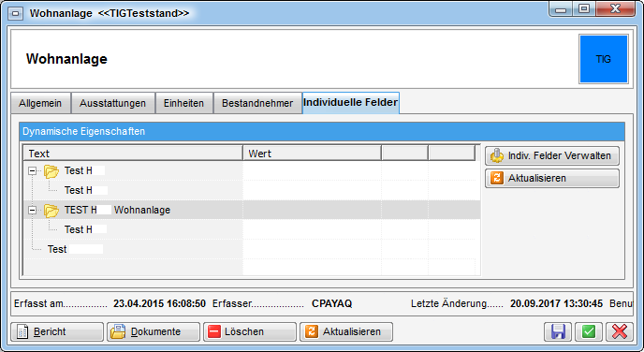The image size is (644, 352).
Task: Click the 20.09.2017 13:30:45 change date
Action: coord(557,303)
